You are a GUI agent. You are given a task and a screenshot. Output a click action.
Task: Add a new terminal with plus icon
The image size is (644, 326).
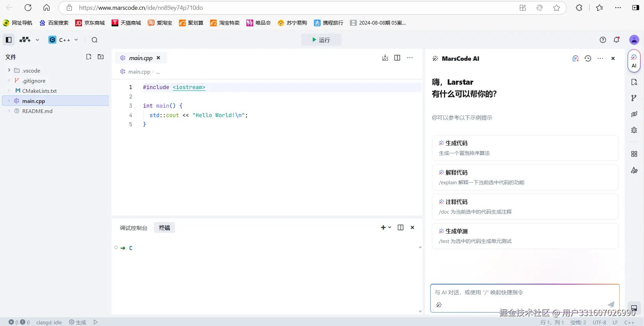pyautogui.click(x=383, y=227)
